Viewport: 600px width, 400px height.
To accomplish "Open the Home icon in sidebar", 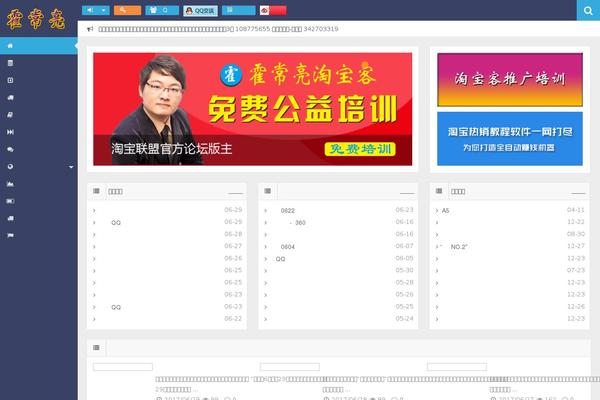I will [x=10, y=46].
